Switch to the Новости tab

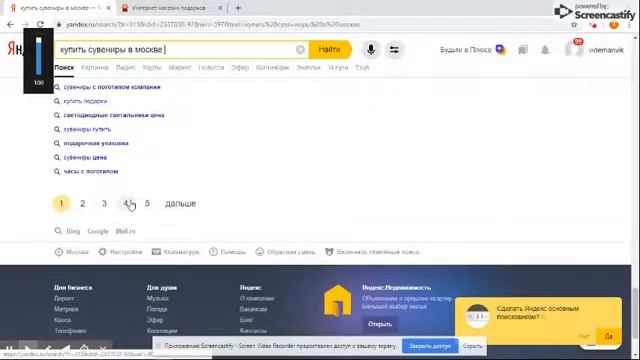(x=211, y=68)
